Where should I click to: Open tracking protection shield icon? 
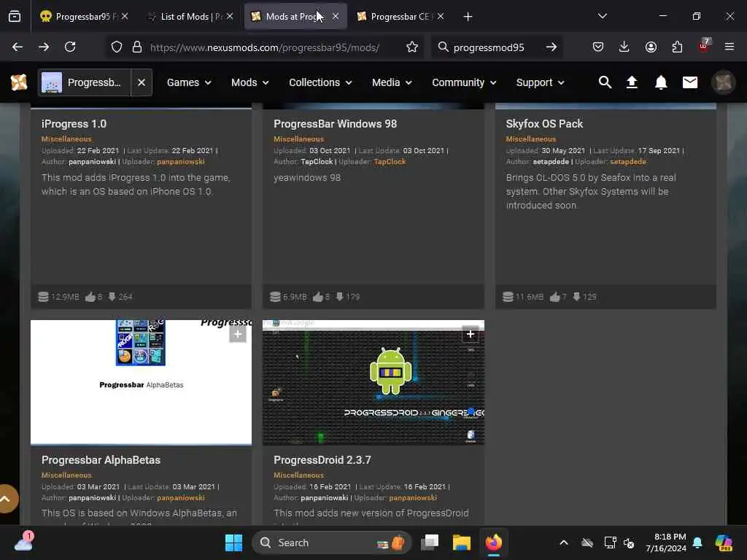pos(117,47)
